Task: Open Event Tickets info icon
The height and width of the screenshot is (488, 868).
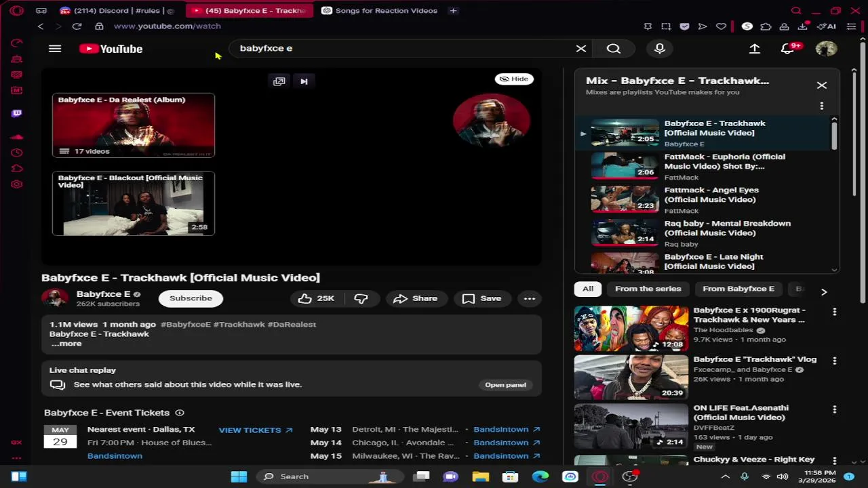Action: click(180, 413)
